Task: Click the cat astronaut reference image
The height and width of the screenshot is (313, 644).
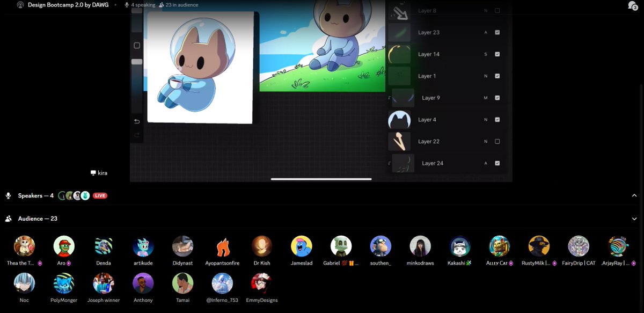Action: 200,68
